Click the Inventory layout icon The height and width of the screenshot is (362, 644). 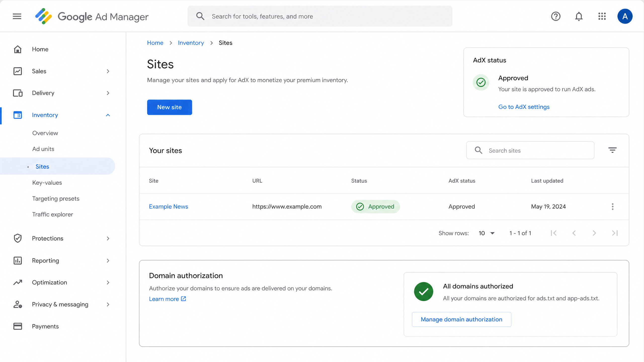tap(18, 115)
